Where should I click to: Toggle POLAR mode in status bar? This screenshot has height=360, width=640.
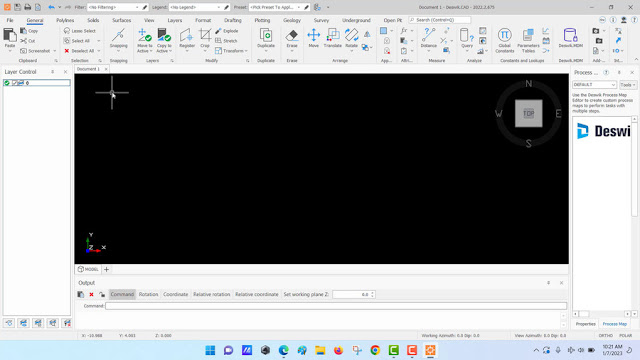pos(625,336)
